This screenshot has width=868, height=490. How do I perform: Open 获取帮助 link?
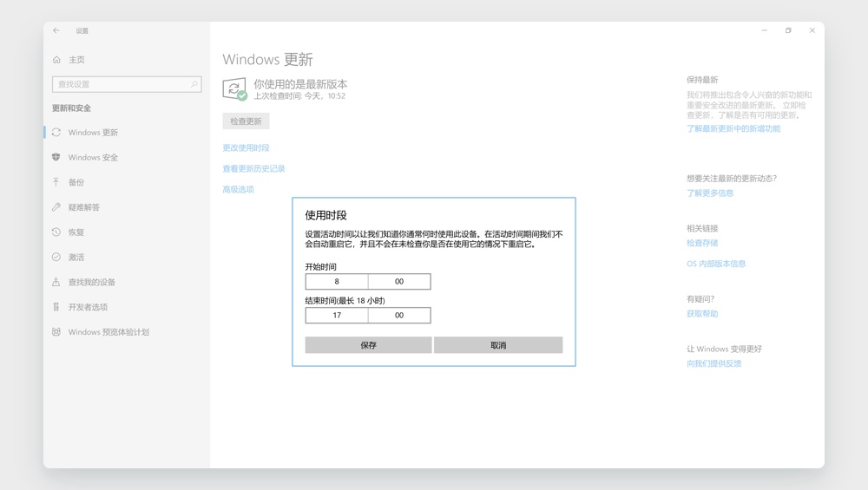point(702,314)
